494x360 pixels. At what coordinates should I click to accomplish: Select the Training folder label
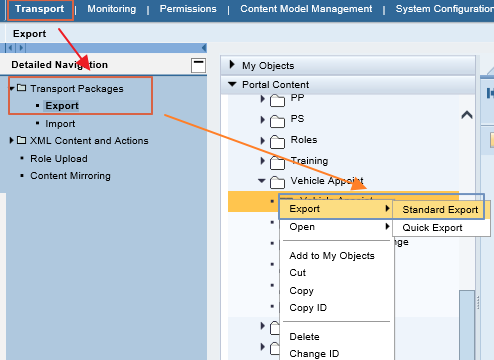point(309,161)
